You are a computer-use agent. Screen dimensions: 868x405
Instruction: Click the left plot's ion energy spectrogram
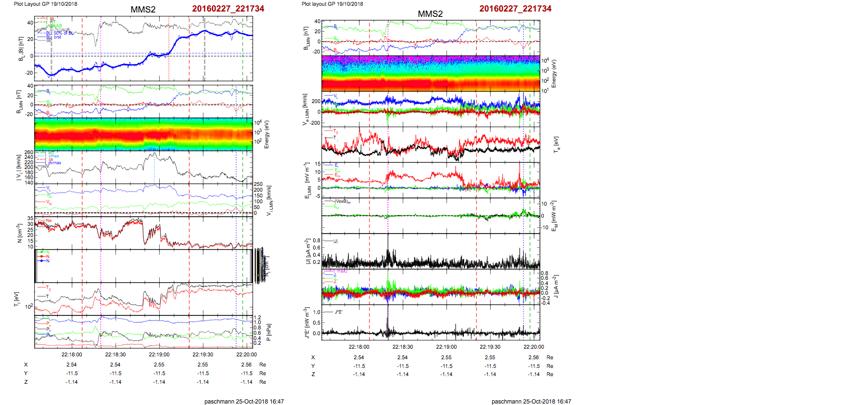pyautogui.click(x=143, y=134)
